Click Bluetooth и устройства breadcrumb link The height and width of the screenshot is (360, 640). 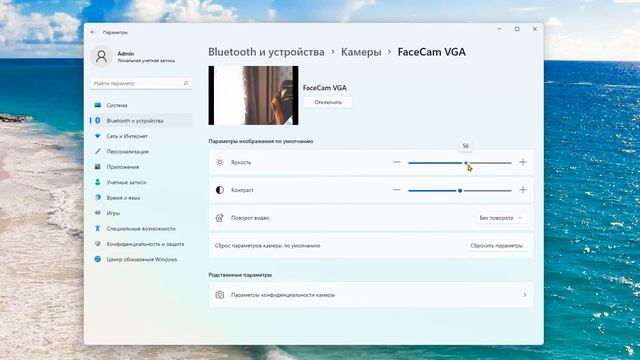pyautogui.click(x=266, y=52)
